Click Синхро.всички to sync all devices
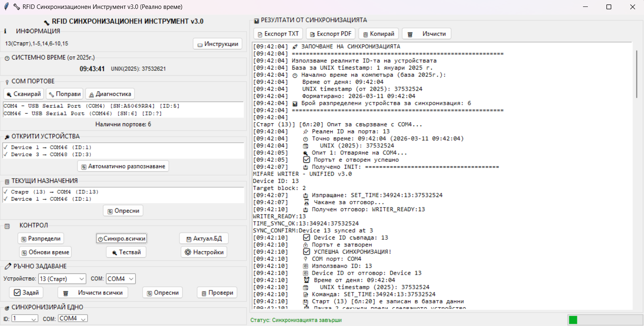 coord(121,239)
